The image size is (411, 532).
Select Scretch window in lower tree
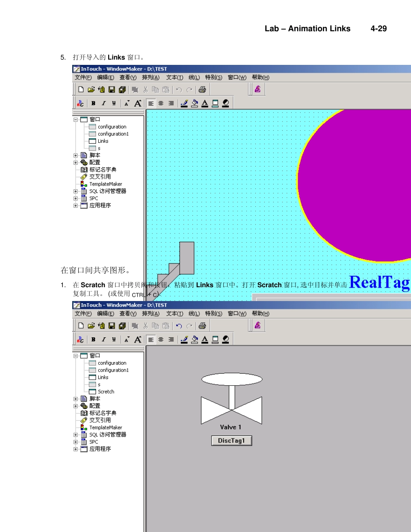click(x=106, y=391)
